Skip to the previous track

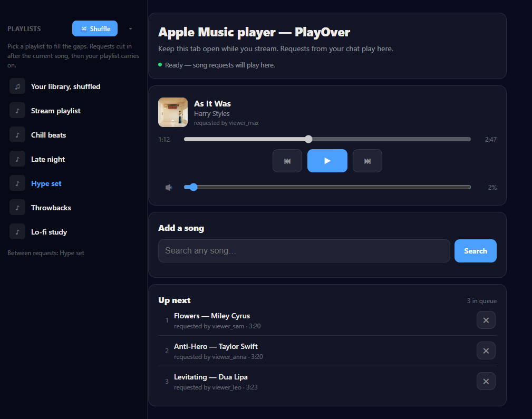click(287, 161)
